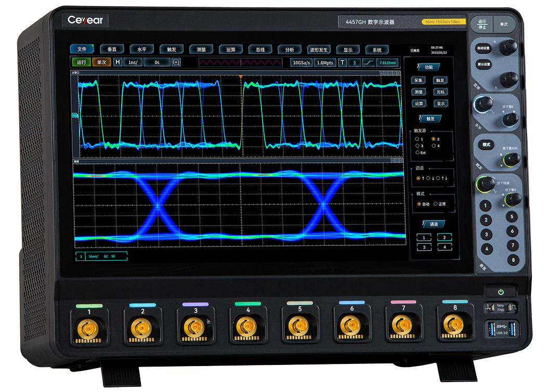Open the 1ns/ time base selector
The image size is (548, 392).
pyautogui.click(x=133, y=62)
